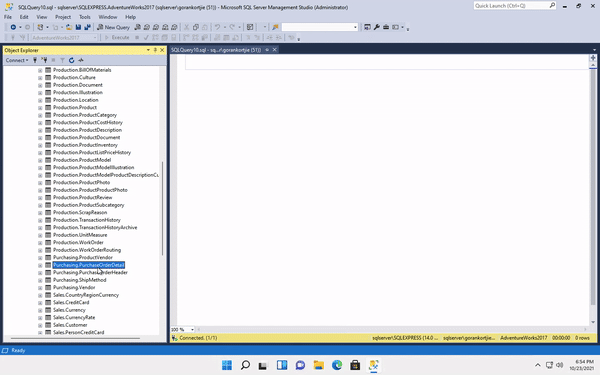
Task: Refresh the Object Explorer
Action: point(72,60)
